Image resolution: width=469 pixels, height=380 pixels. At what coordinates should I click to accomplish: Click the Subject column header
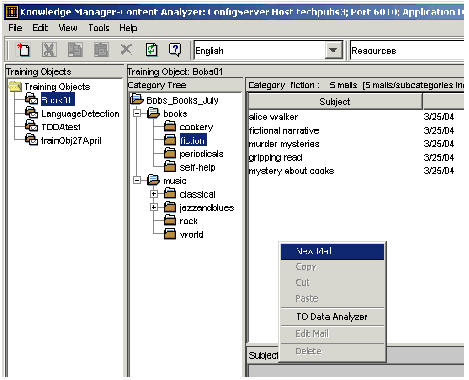pyautogui.click(x=335, y=102)
